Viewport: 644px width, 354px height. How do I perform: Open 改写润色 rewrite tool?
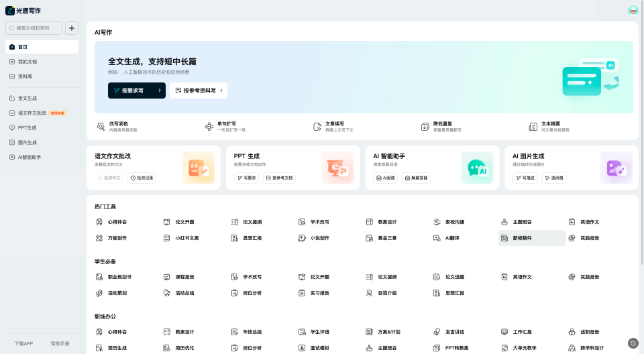click(x=117, y=127)
